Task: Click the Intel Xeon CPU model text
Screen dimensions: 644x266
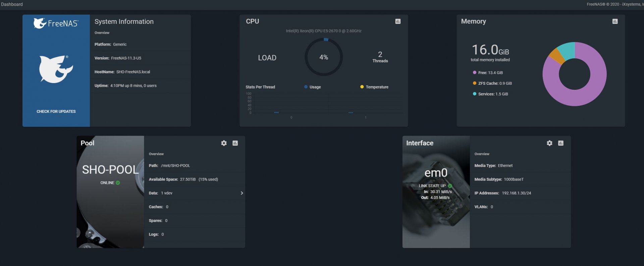Action: pyautogui.click(x=324, y=31)
